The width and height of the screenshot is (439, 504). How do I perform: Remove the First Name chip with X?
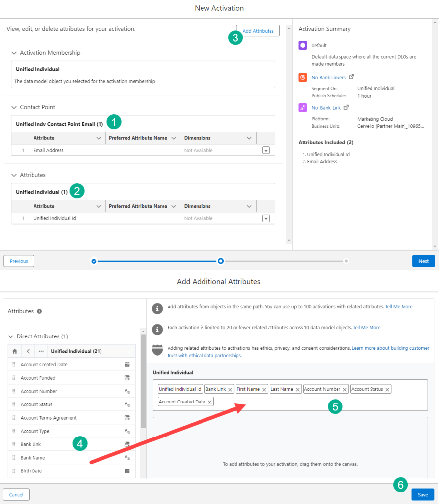[264, 389]
